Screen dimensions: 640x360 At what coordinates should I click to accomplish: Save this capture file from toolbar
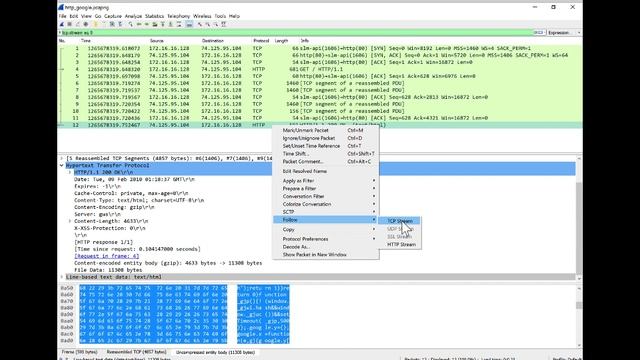(x=104, y=24)
